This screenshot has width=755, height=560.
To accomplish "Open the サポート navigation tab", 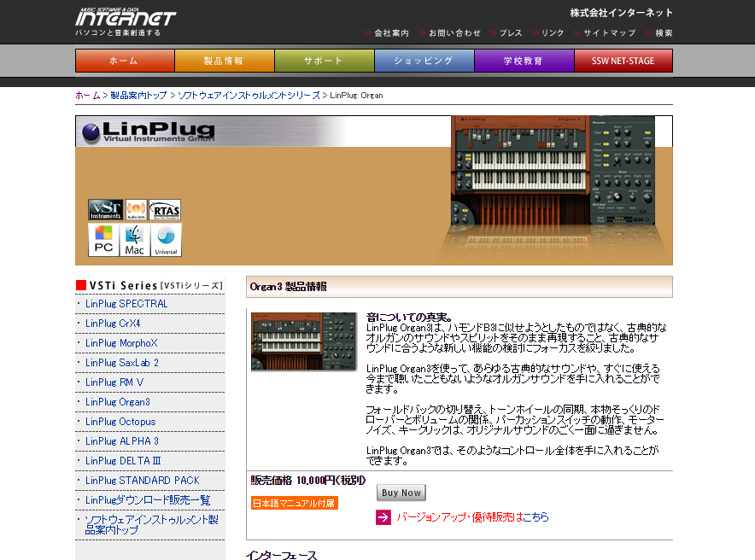I will point(324,61).
